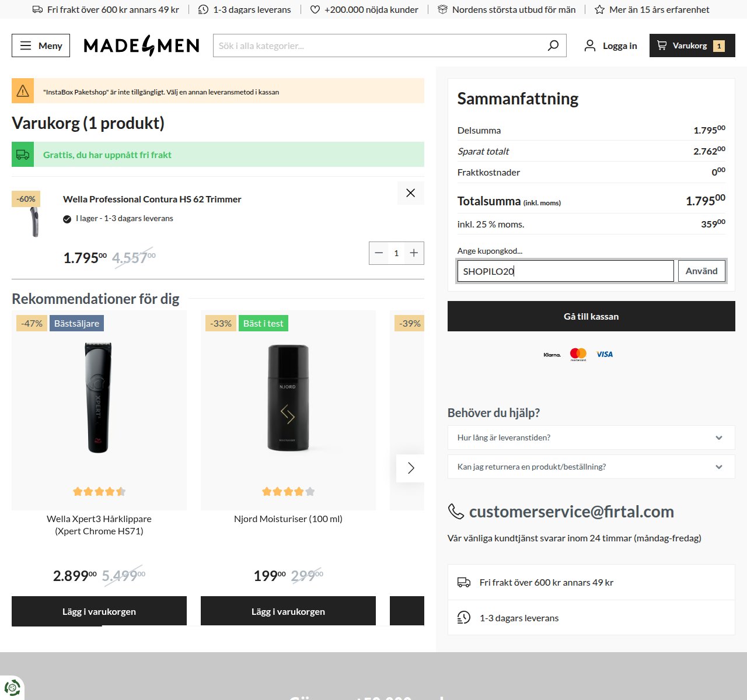Click the star rating of Wella Xpert3

coord(99,492)
